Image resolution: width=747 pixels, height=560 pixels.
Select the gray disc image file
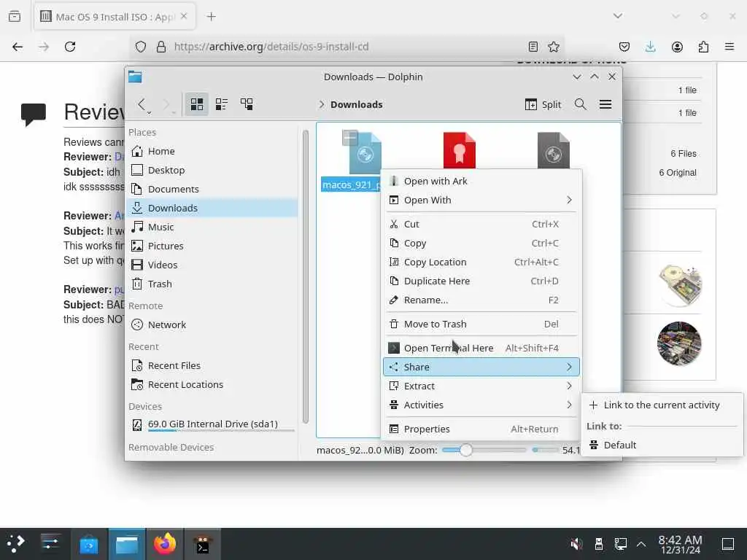click(554, 150)
